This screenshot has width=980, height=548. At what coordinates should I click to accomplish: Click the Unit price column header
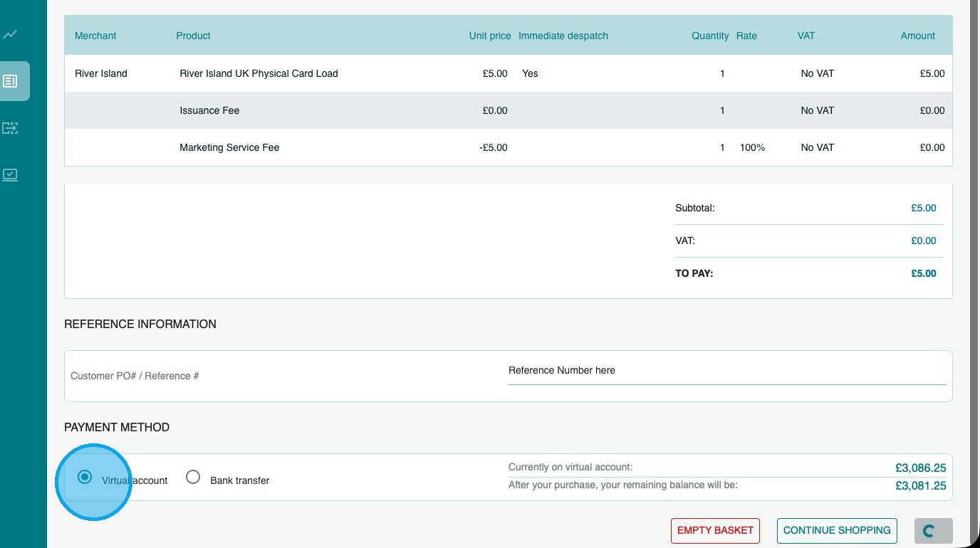pyautogui.click(x=490, y=36)
